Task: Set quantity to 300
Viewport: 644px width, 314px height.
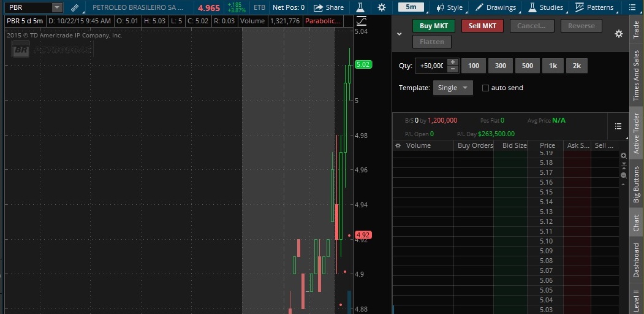Action: coord(500,66)
